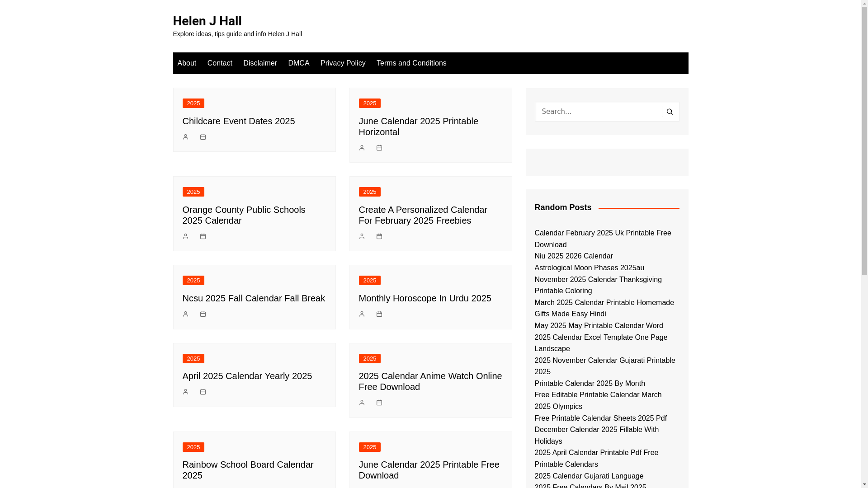
Task: Open Childcare Event Dates 2025 post
Action: click(x=239, y=121)
